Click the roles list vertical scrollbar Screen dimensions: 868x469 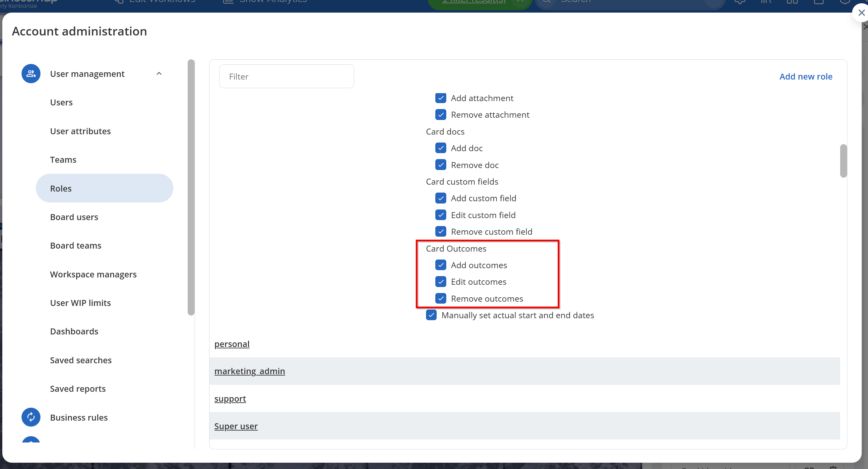[843, 161]
